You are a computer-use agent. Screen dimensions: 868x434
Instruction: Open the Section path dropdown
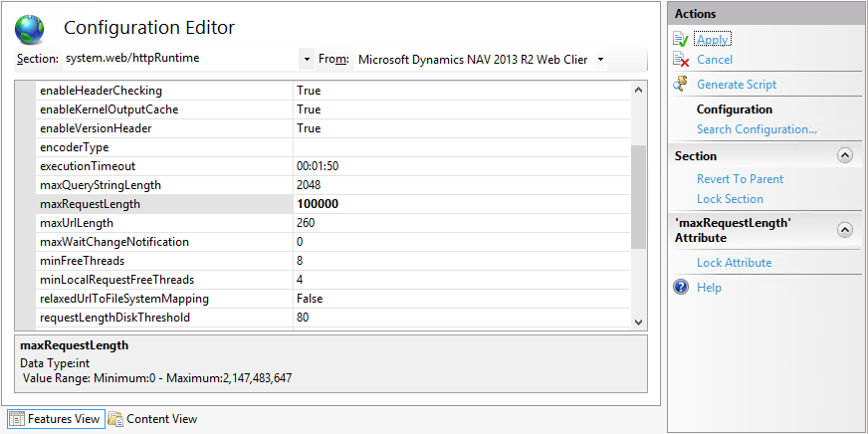click(x=306, y=60)
